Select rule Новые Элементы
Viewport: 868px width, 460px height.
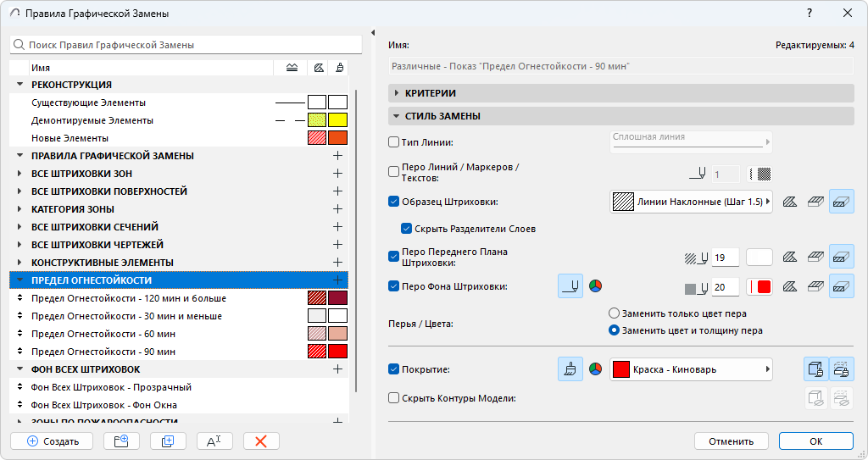(x=180, y=138)
